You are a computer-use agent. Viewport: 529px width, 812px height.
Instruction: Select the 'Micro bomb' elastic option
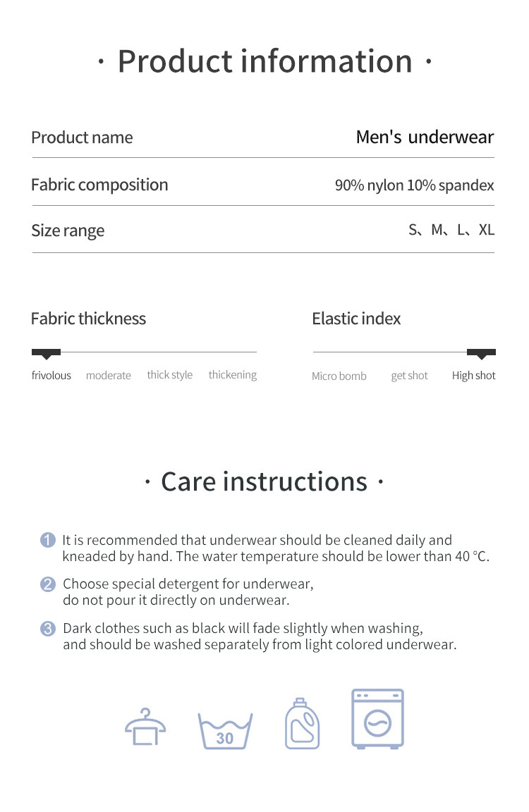coord(339,376)
